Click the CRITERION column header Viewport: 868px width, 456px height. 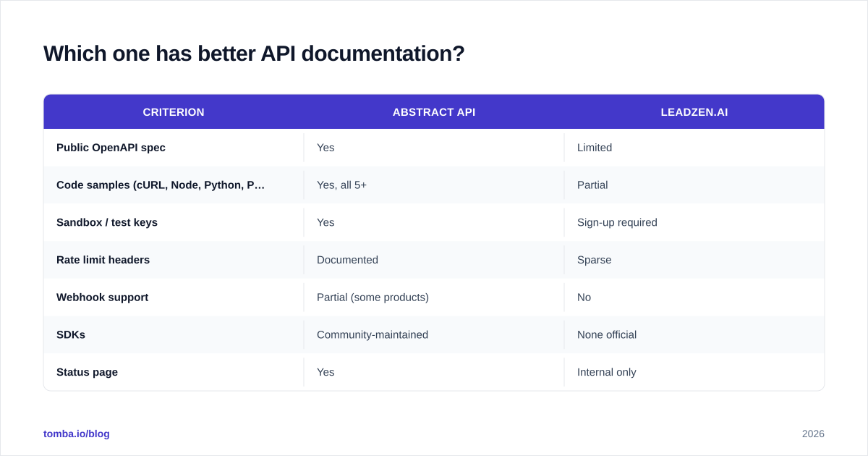coord(174,112)
